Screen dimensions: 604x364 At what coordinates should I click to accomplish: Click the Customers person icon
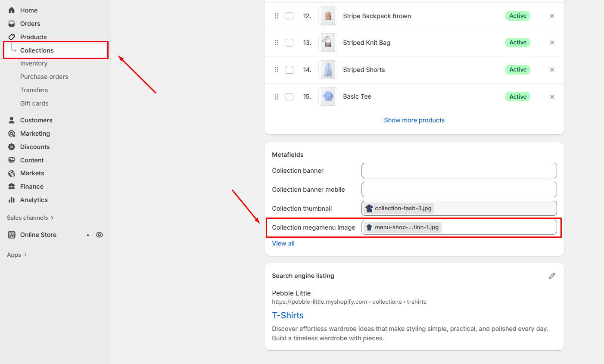tap(12, 120)
